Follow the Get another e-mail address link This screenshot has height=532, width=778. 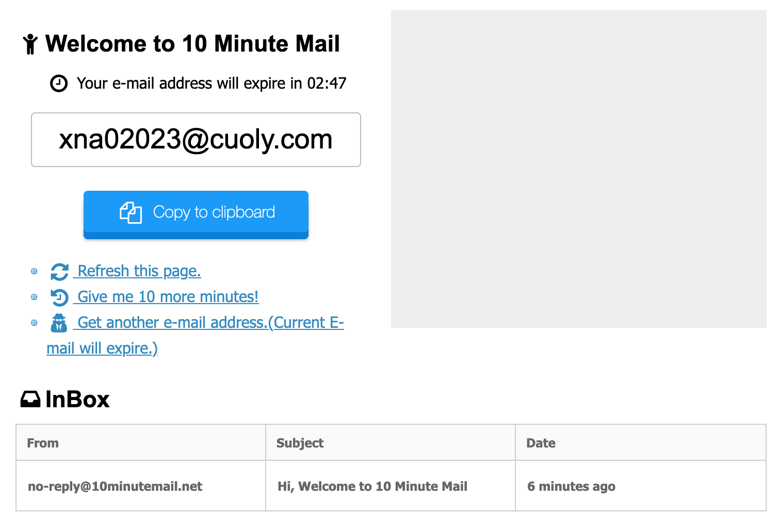(x=210, y=323)
